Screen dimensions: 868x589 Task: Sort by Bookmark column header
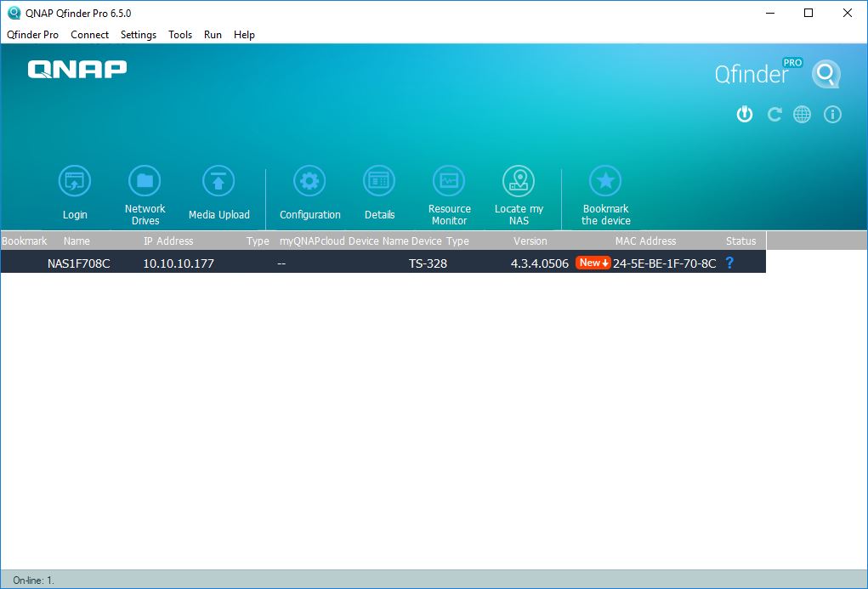click(25, 241)
